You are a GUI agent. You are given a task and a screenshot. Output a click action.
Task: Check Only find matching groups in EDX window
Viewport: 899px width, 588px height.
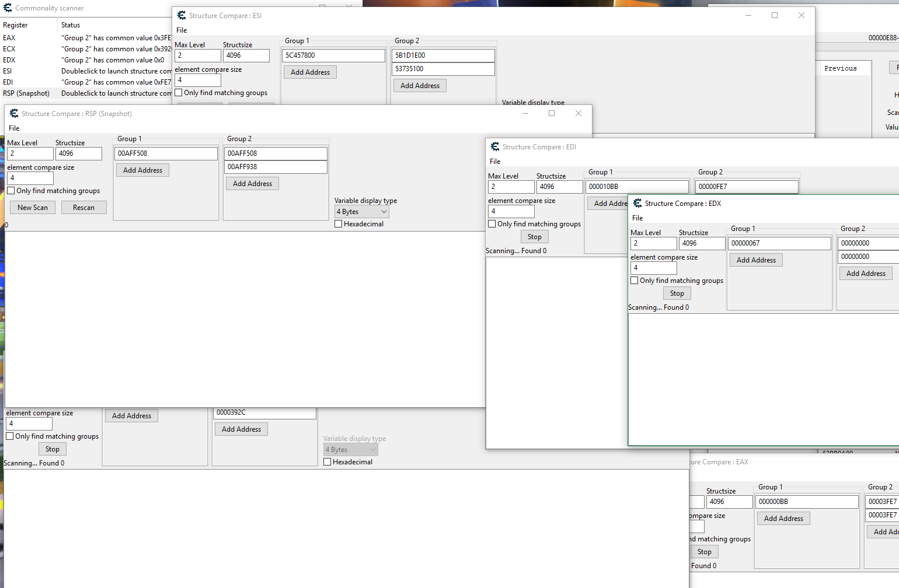click(x=635, y=281)
